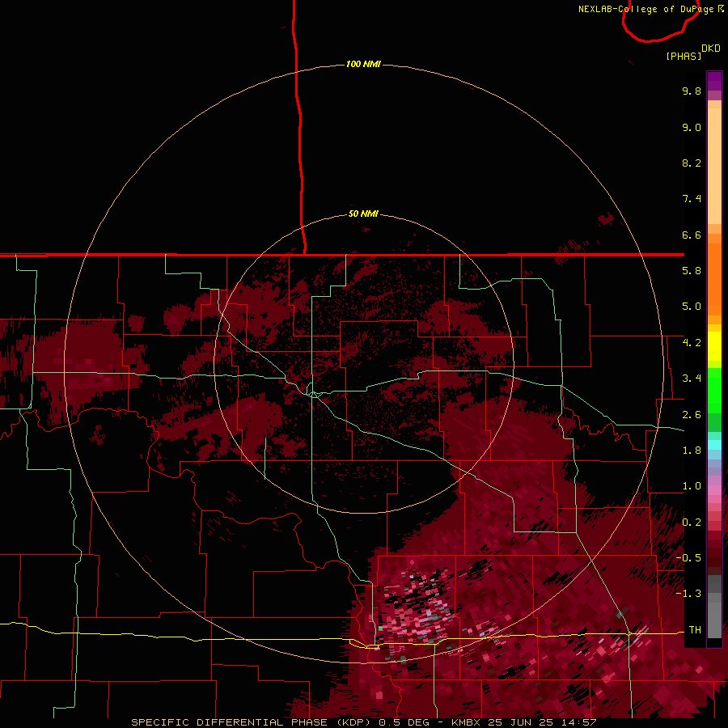This screenshot has width=728, height=728.
Task: Select the 8.2 scale value
Action: (692, 163)
